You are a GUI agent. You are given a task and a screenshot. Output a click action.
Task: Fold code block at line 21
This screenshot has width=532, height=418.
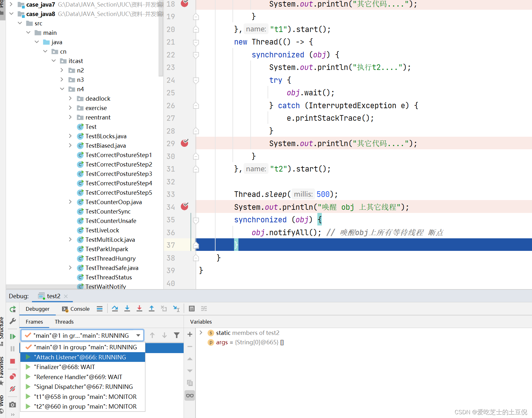pyautogui.click(x=196, y=42)
